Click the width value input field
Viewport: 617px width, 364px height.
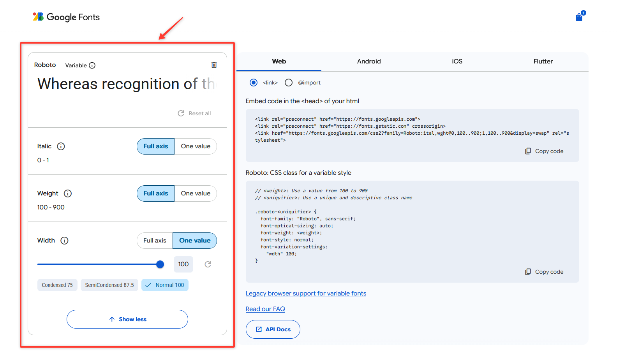click(x=183, y=264)
